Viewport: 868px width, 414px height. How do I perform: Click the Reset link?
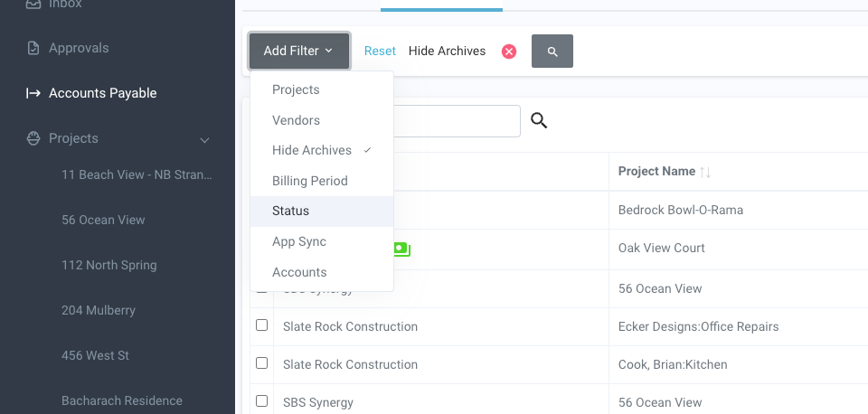coord(380,52)
